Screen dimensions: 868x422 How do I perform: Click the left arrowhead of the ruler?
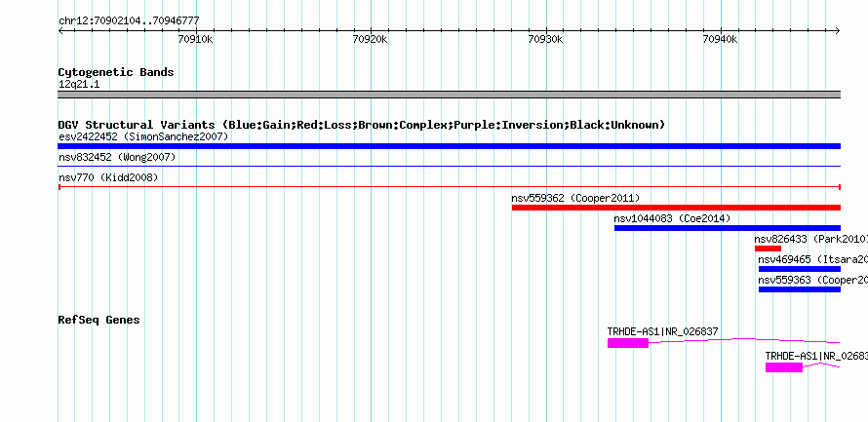60,31
